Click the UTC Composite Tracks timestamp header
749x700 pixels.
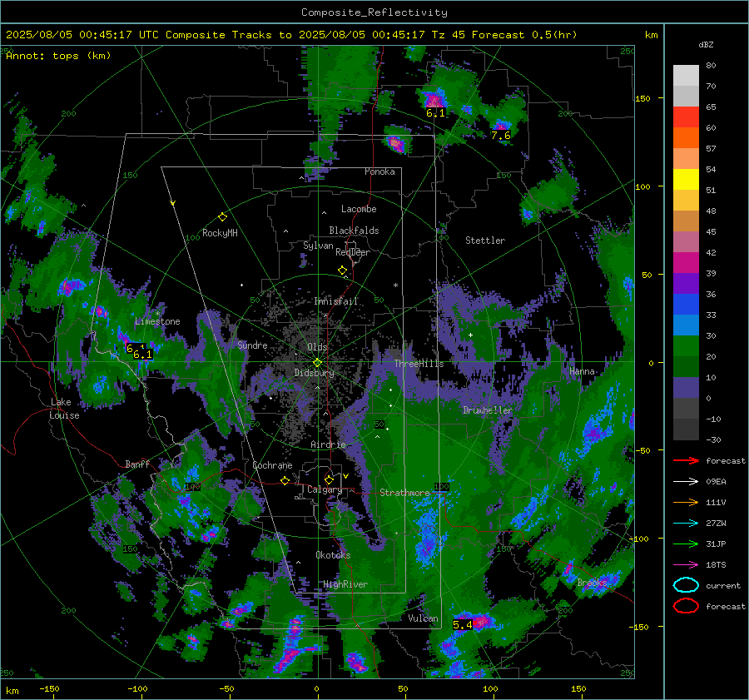[291, 34]
